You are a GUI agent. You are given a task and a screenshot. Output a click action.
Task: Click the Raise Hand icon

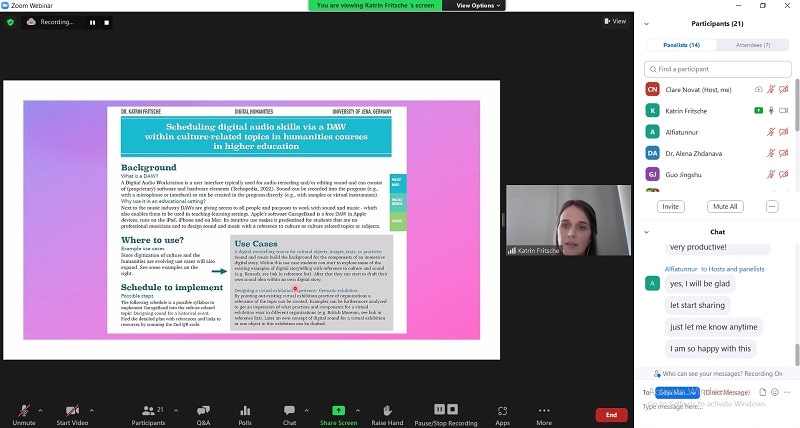[386, 413]
